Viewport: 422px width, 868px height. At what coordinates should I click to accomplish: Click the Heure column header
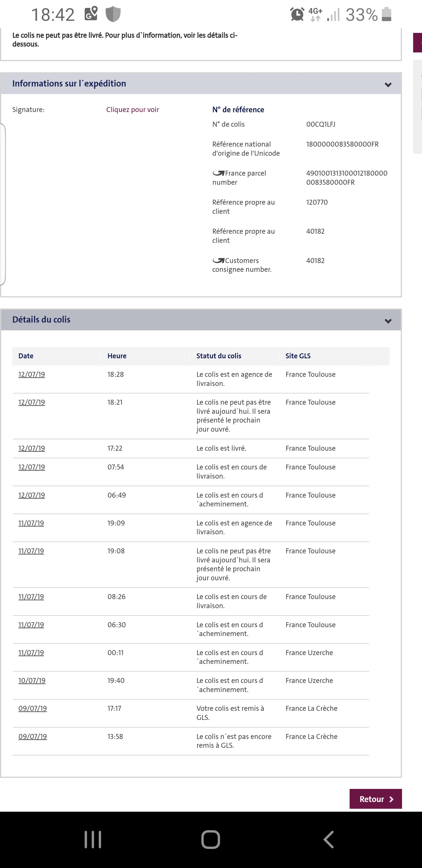click(x=117, y=356)
